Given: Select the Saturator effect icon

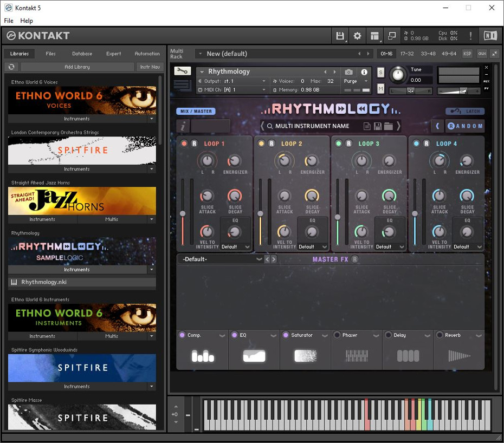Looking at the screenshot, I should coord(305,356).
